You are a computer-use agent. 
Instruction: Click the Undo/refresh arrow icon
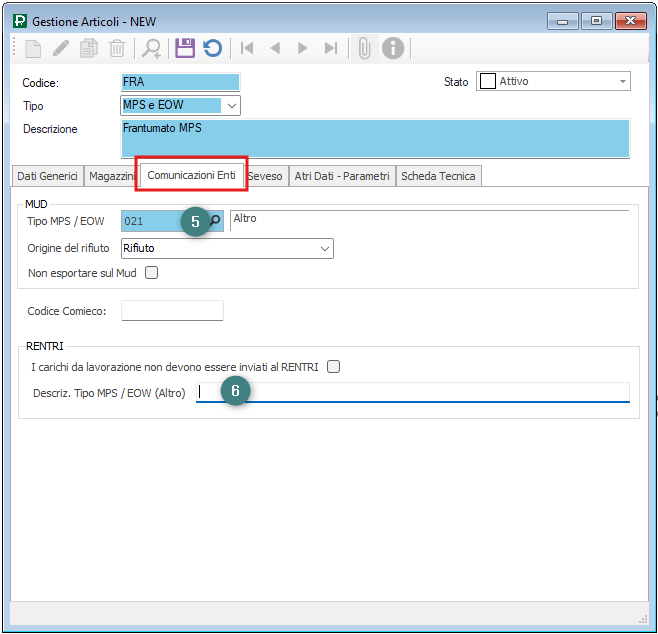point(212,48)
